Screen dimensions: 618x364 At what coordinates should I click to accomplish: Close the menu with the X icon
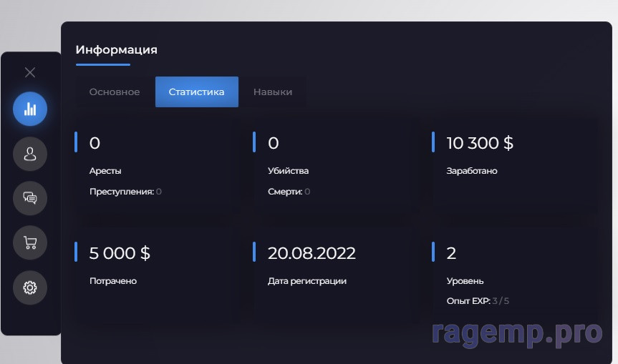click(x=30, y=72)
